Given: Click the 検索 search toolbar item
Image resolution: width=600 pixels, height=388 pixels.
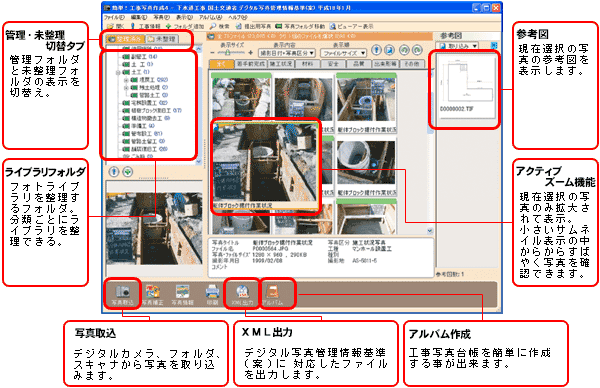Looking at the screenshot, I should [220, 26].
